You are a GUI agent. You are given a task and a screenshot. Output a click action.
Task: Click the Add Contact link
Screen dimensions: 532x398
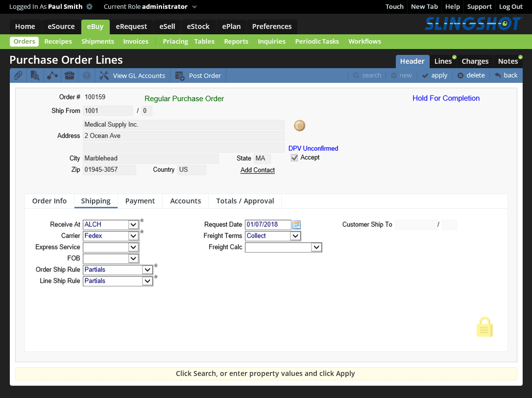pos(258,170)
